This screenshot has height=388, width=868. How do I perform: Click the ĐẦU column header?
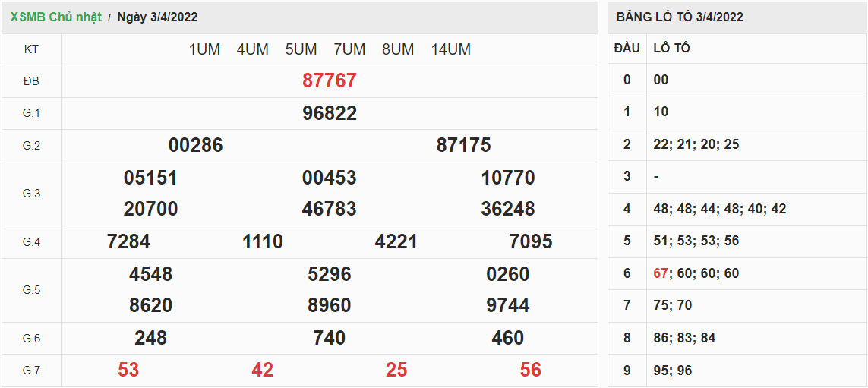pyautogui.click(x=627, y=48)
